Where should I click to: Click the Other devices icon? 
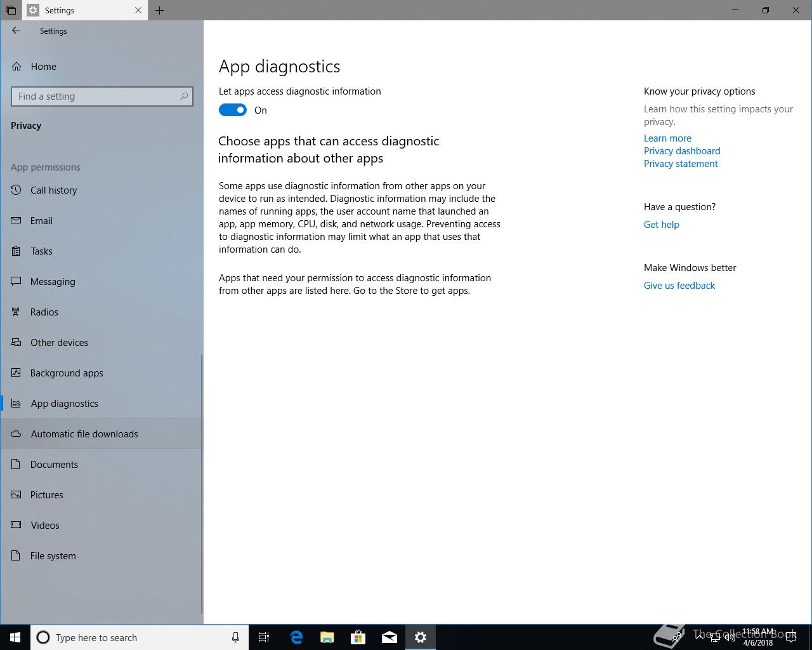(16, 342)
